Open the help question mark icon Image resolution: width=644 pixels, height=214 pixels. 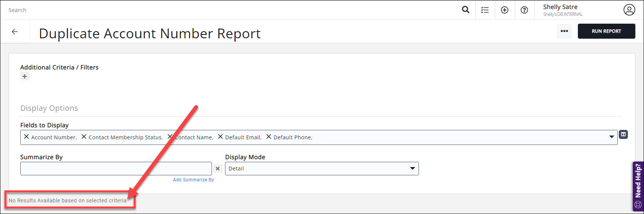[524, 10]
